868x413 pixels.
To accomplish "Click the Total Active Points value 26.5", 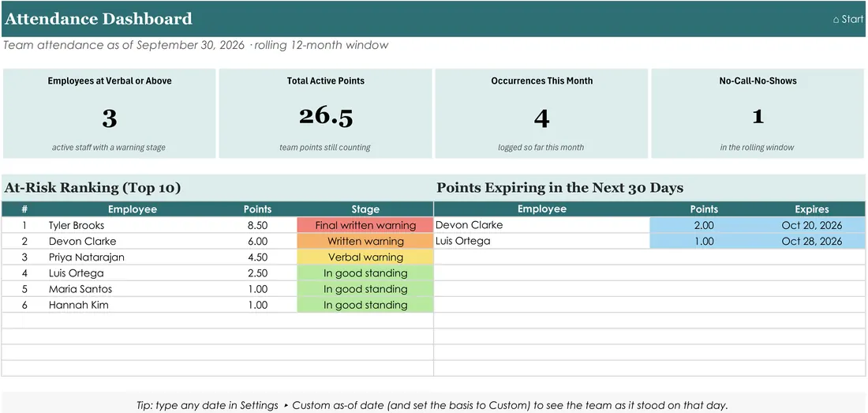I will (325, 116).
